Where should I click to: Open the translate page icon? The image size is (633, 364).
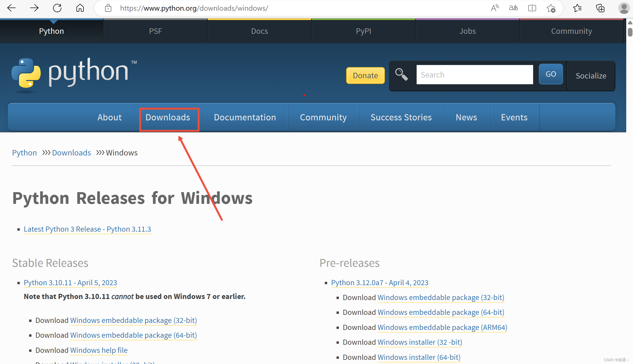(513, 8)
